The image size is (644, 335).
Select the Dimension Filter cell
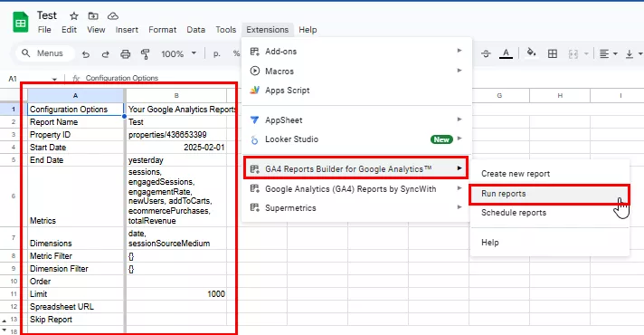click(x=76, y=269)
